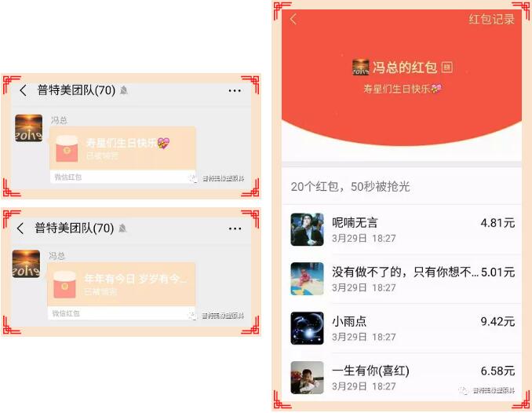Tap the avatar next to 冯总的红包

click(361, 68)
